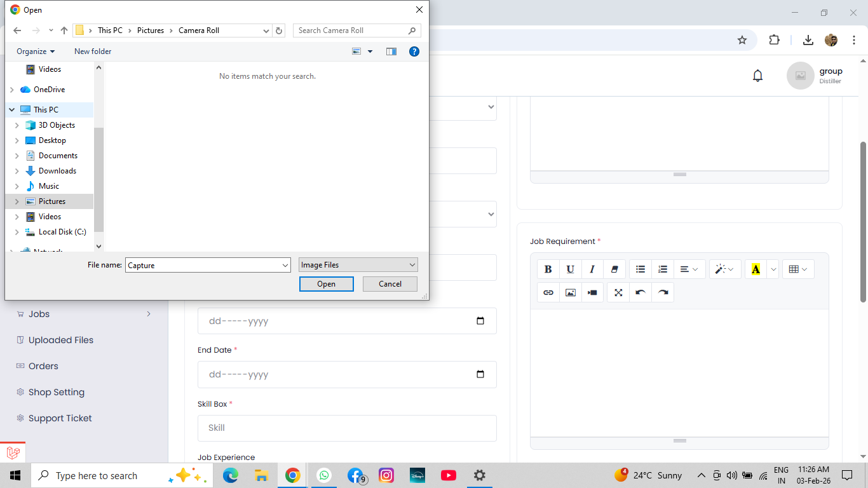Screen dimensions: 868x488
Task: Open the notification bell
Action: click(757, 76)
